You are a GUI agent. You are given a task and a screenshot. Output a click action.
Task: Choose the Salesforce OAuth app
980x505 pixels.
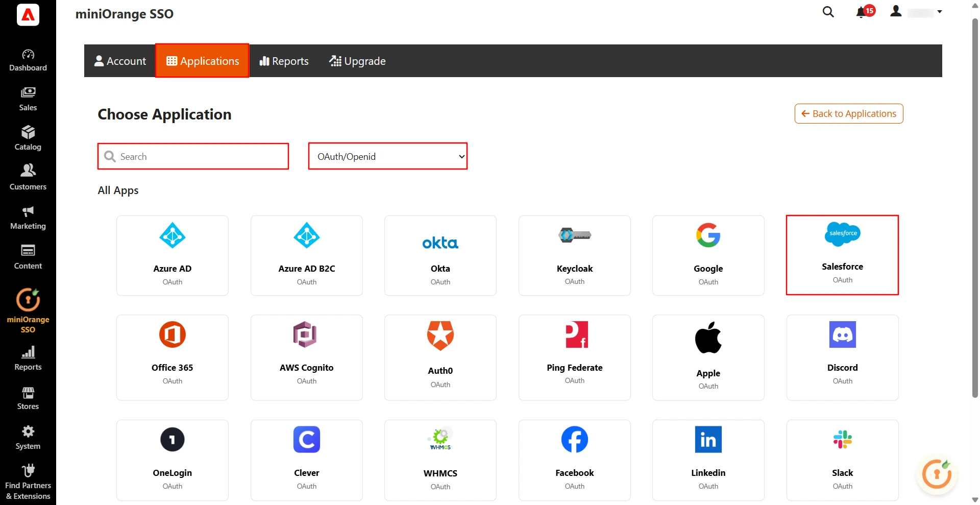coord(842,255)
